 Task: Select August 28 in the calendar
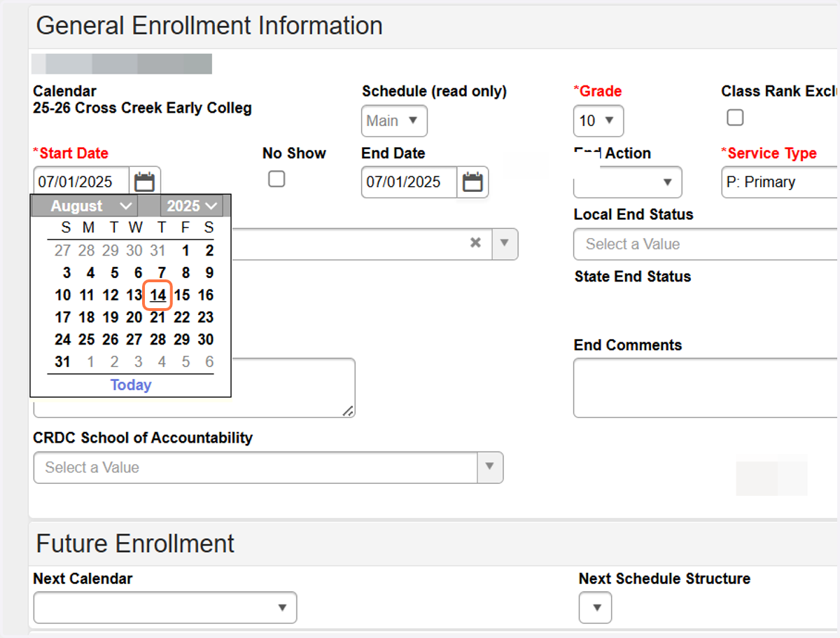point(158,340)
